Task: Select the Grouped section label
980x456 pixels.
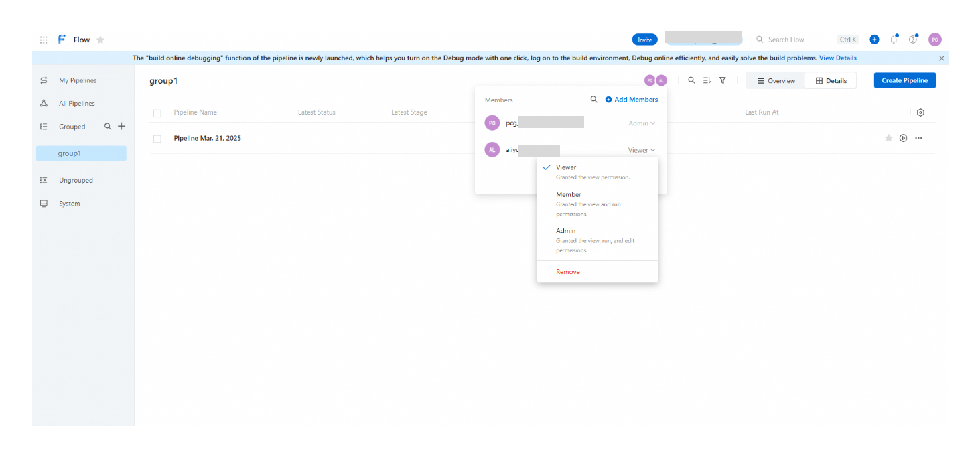Action: point(72,127)
